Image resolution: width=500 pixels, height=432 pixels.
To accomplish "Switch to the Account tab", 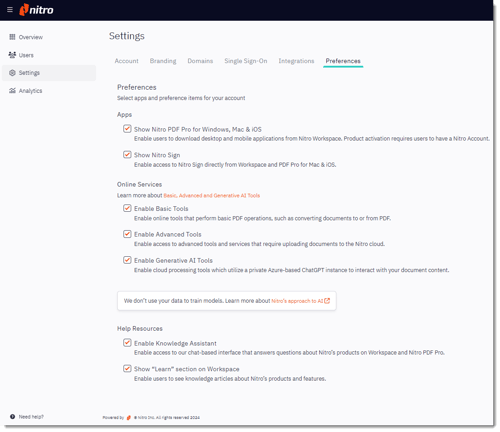I will point(126,61).
